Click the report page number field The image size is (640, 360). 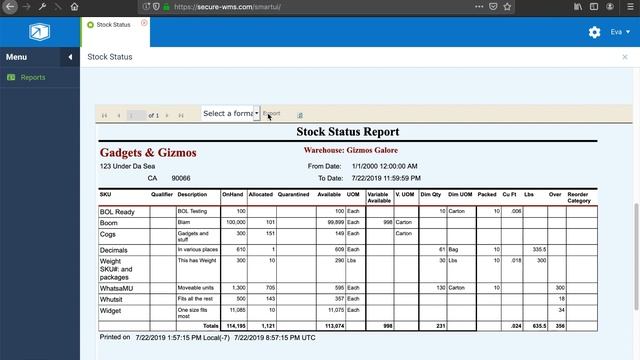pyautogui.click(x=136, y=116)
